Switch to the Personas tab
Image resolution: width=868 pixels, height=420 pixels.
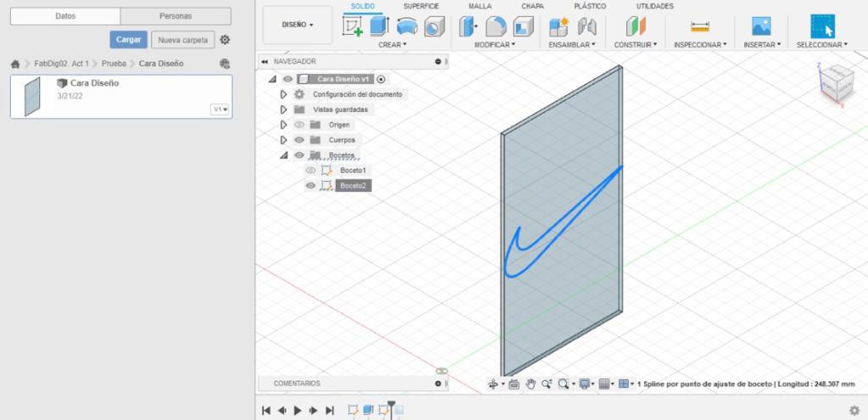tap(175, 16)
